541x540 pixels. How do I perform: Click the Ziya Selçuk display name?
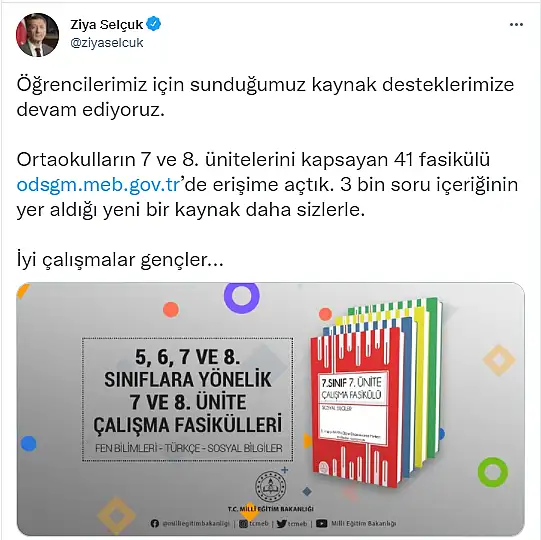[107, 24]
